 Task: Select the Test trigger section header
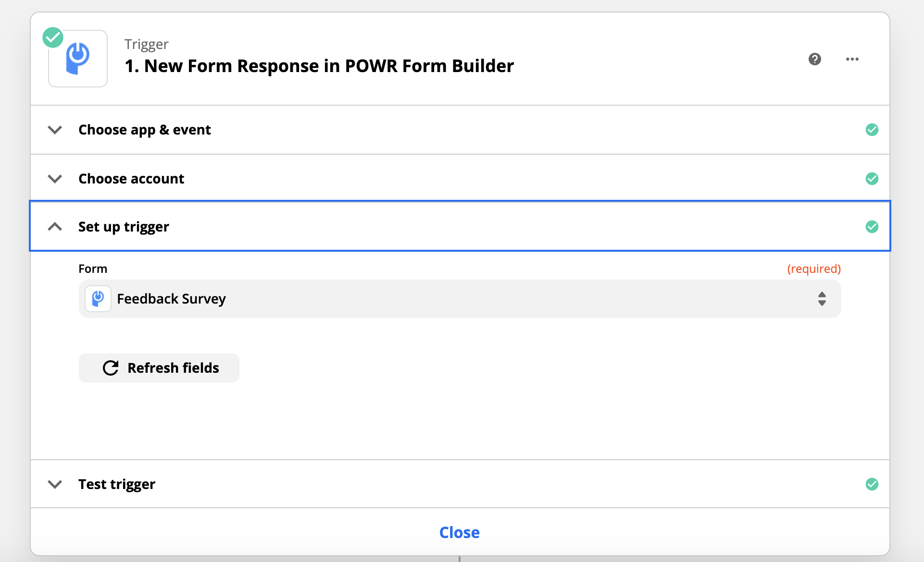point(460,484)
